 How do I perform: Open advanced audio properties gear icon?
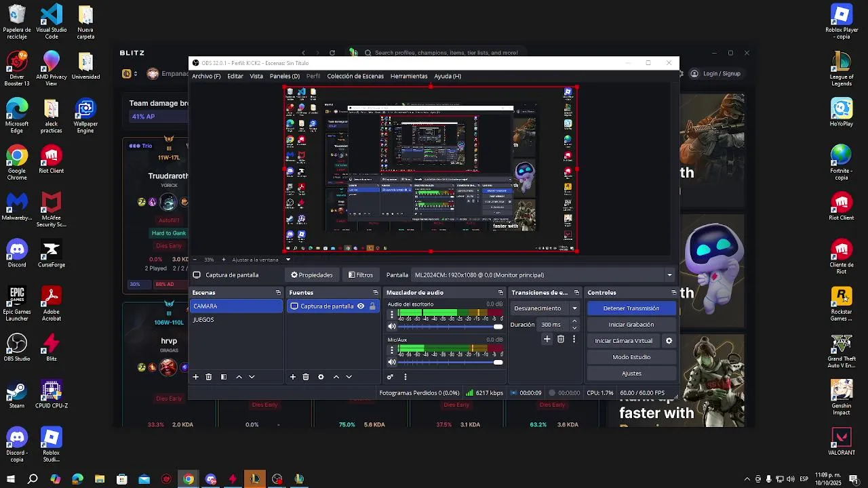(390, 377)
